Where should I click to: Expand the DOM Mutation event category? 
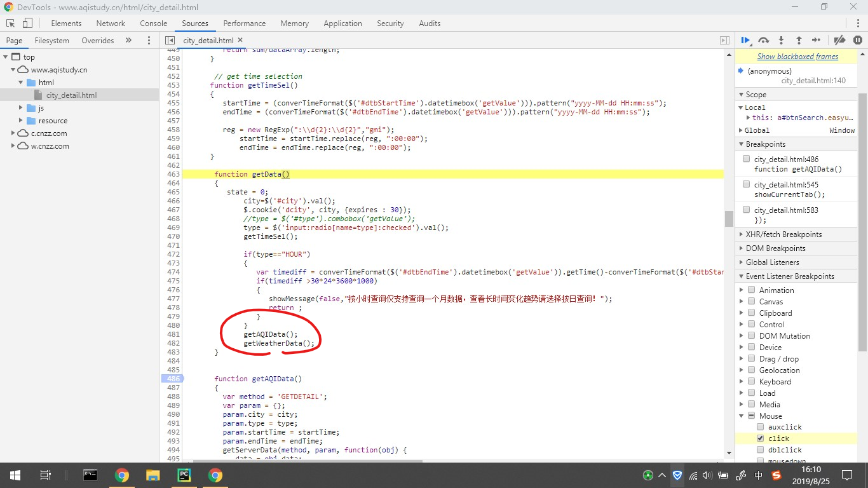(742, 336)
